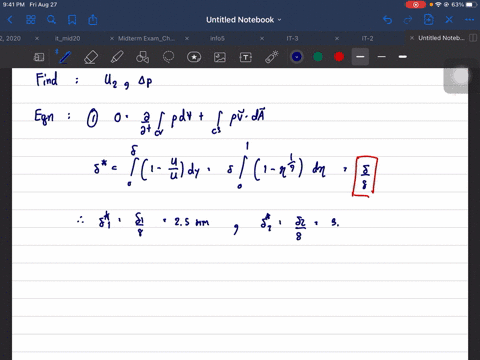The height and width of the screenshot is (360, 480).
Task: Open the Elements sticker tool
Action: tap(194, 57)
